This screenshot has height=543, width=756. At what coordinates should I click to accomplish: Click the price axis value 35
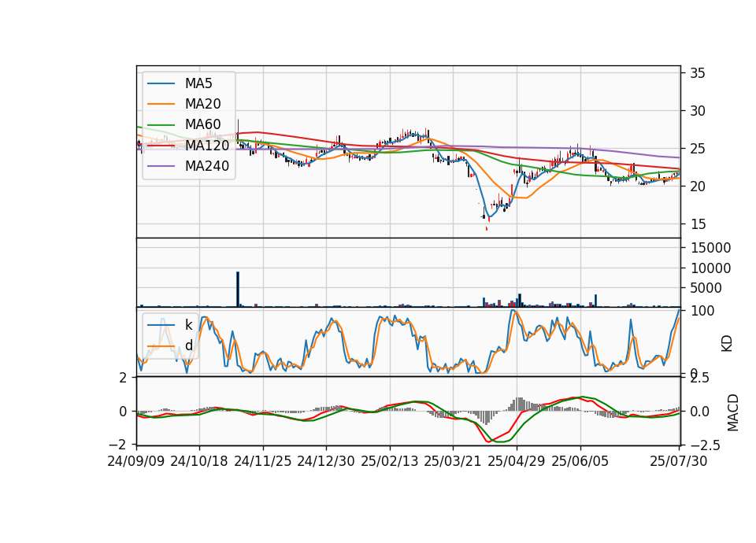697,73
